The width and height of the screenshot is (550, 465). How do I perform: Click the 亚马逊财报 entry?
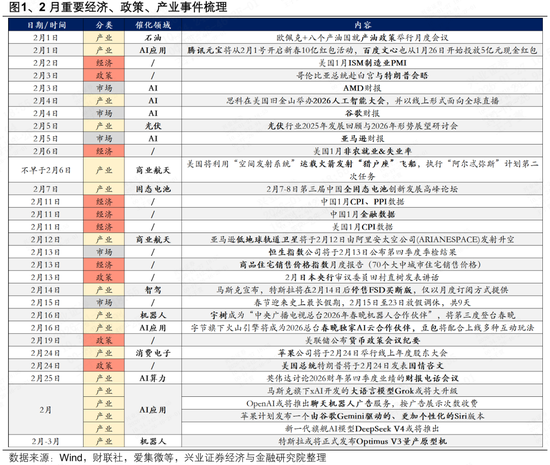pyautogui.click(x=362, y=139)
